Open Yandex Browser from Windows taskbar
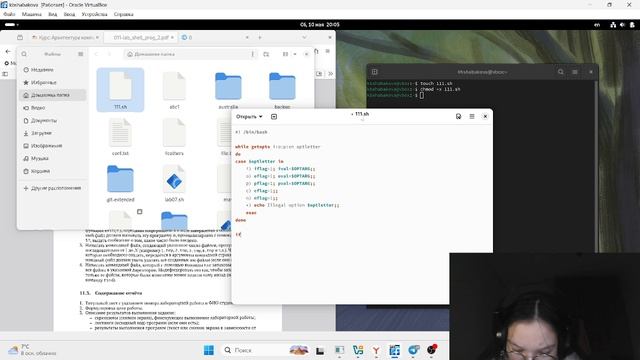Image resolution: width=640 pixels, height=360 pixels. [x=376, y=350]
